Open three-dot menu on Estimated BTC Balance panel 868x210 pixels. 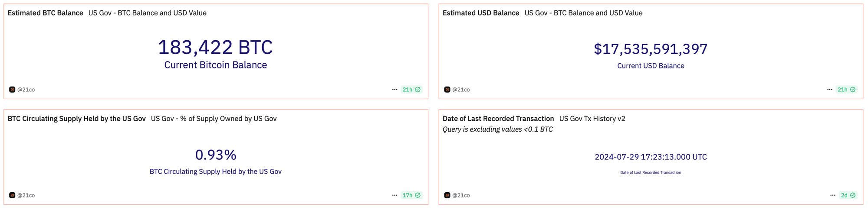395,90
